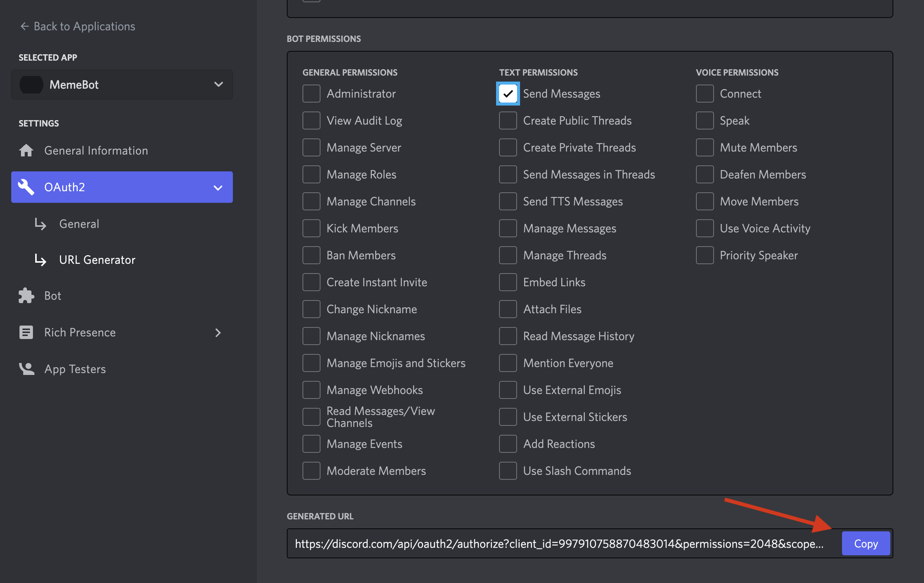Click the wrench icon in OAuth2 item
This screenshot has height=583, width=924.
[x=26, y=187]
